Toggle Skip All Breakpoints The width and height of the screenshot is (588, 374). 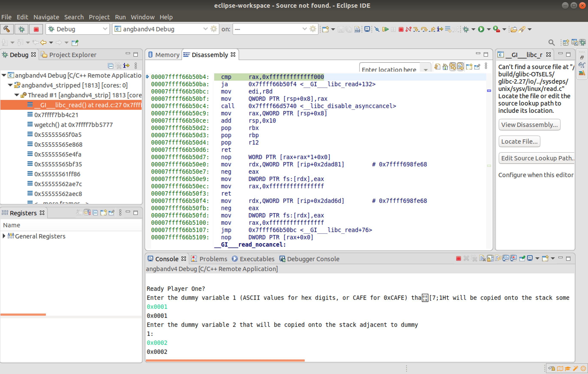pyautogui.click(x=377, y=29)
